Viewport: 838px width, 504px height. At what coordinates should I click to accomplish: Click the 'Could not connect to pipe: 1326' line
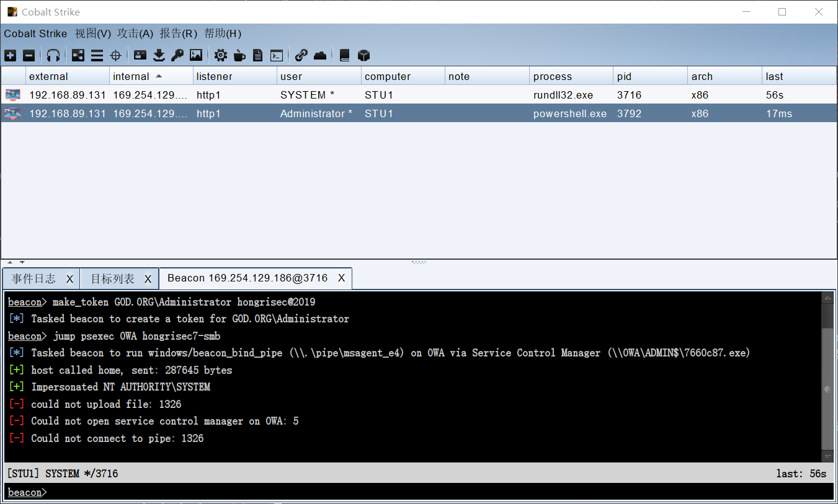[105, 438]
